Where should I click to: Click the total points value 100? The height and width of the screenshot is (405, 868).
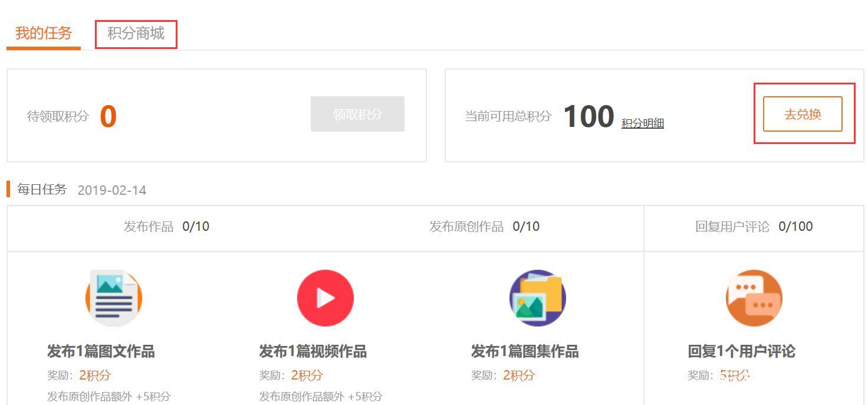587,116
